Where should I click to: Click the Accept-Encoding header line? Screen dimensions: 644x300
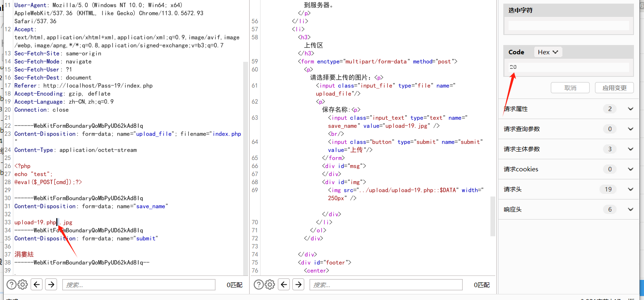coord(62,94)
